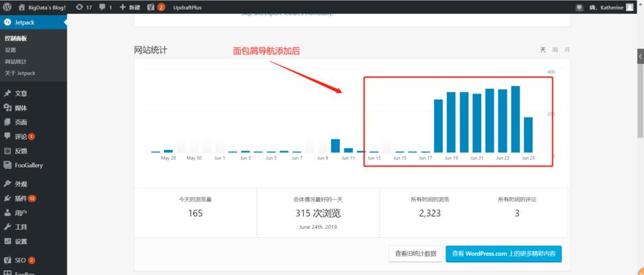Click the Jun 25 bar in chart

pyautogui.click(x=528, y=135)
